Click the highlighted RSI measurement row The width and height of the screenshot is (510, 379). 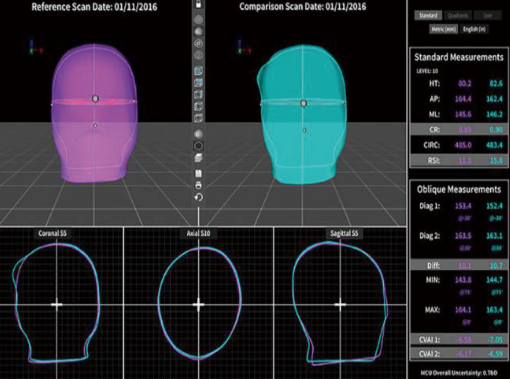point(459,160)
